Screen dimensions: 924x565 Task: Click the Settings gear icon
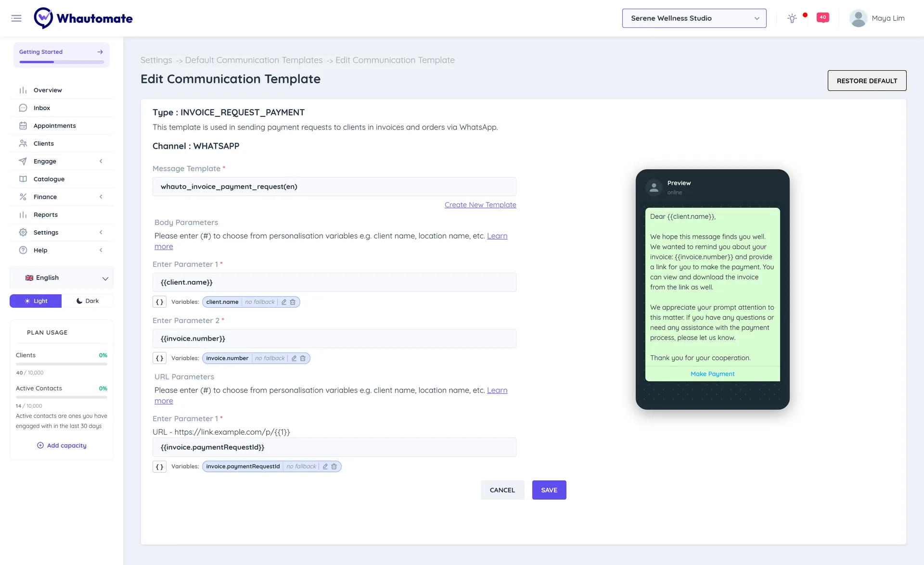(23, 233)
